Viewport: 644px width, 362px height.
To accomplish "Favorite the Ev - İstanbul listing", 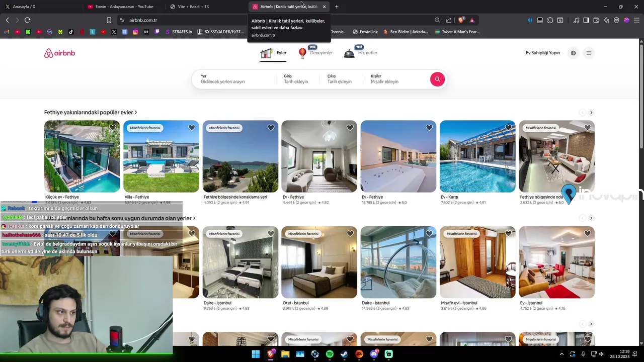I will point(588,233).
